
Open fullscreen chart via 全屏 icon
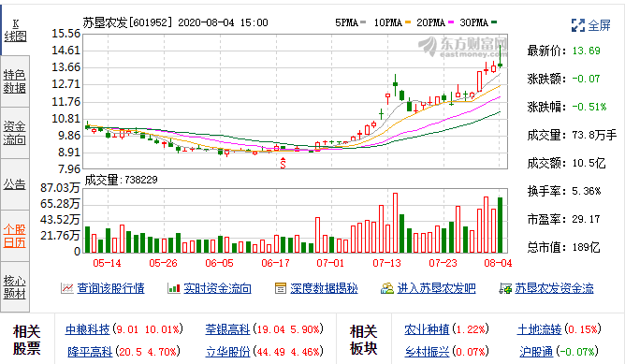pos(578,25)
